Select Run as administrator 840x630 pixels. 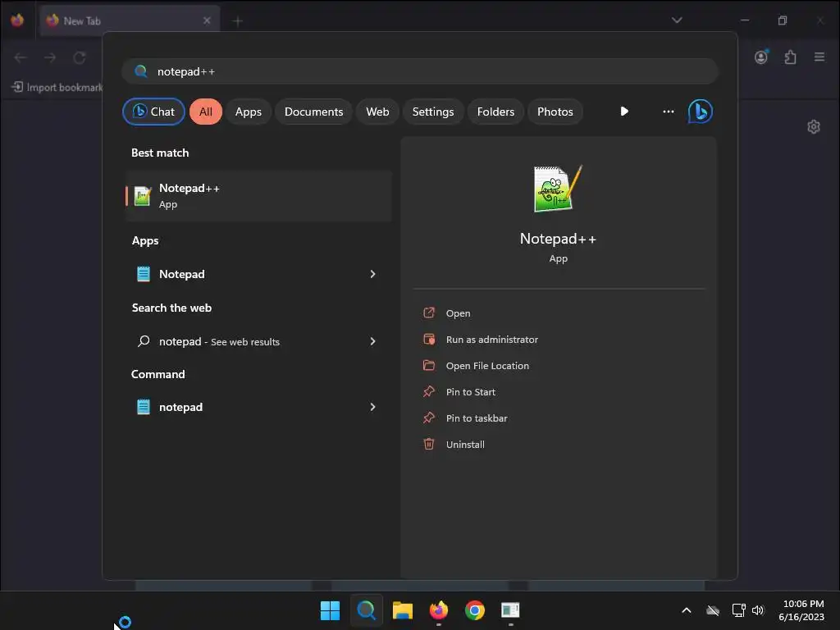(492, 340)
